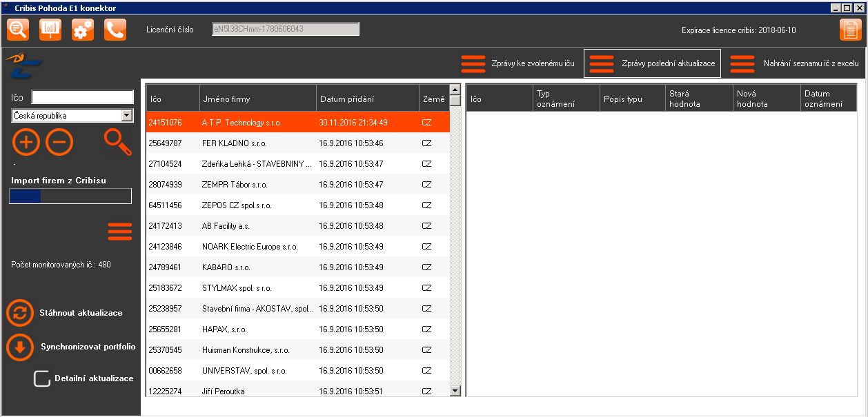This screenshot has height=417, width=868.
Task: Click the phone contact toolbar icon
Action: (115, 30)
